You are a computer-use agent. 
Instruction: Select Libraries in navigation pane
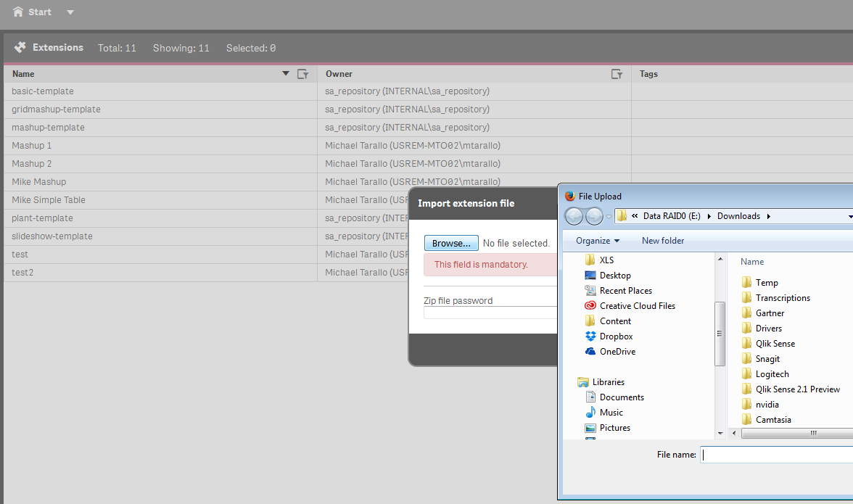point(601,381)
